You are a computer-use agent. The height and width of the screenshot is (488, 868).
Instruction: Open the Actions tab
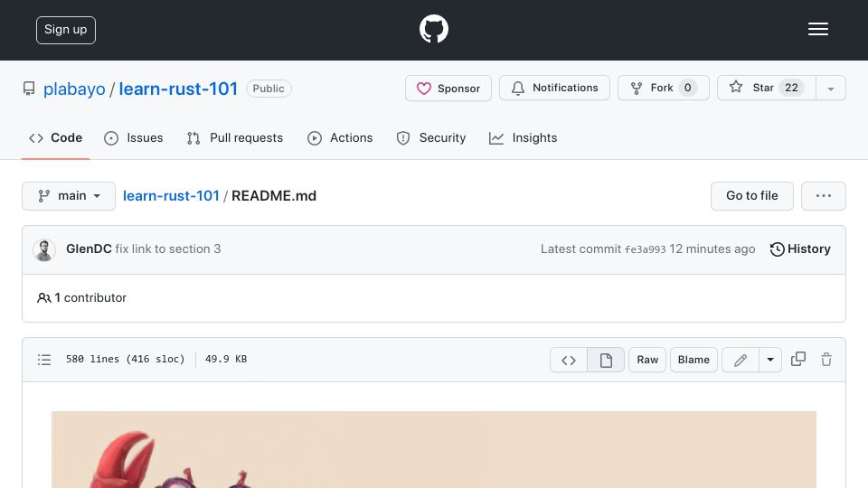tap(340, 137)
